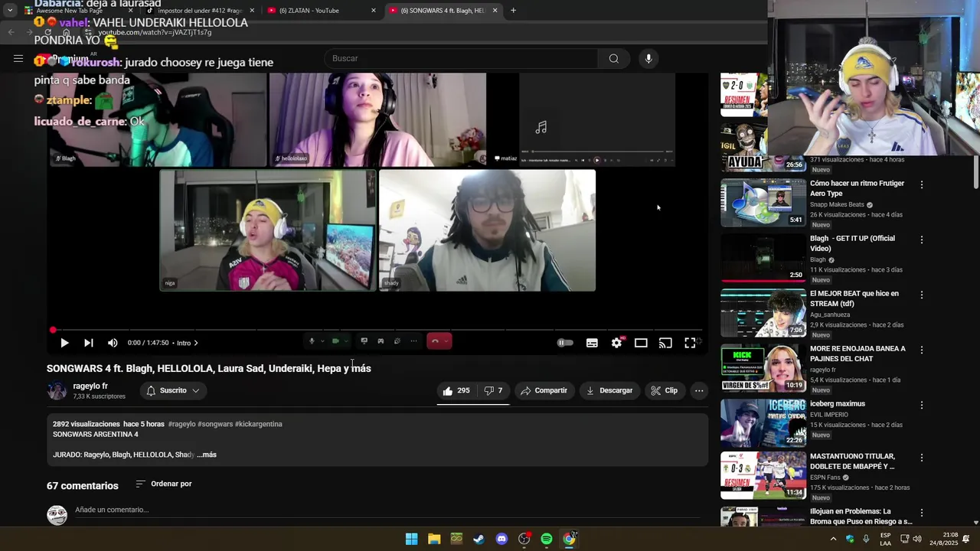
Task: Open Spotify from the taskbar
Action: [547, 539]
